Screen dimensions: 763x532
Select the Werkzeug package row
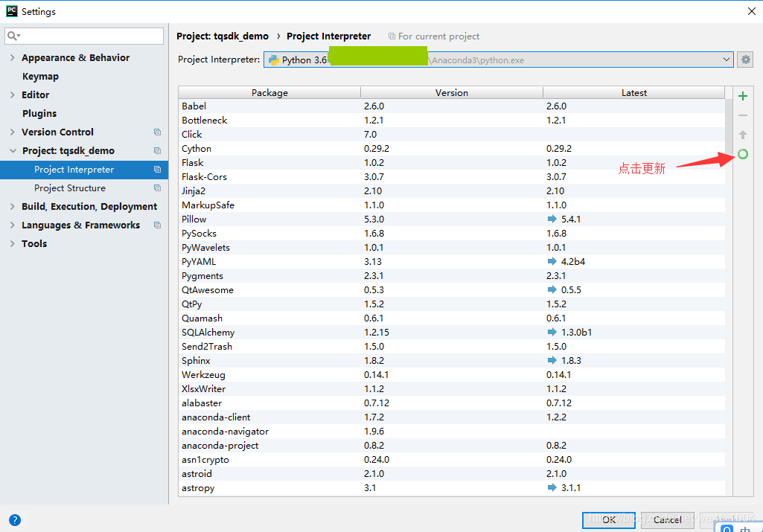click(452, 374)
